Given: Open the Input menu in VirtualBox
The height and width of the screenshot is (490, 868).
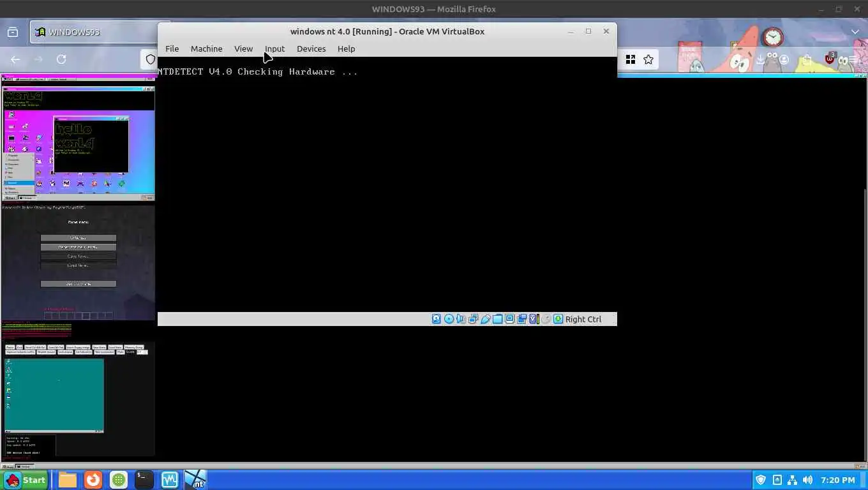Looking at the screenshot, I should pyautogui.click(x=274, y=48).
